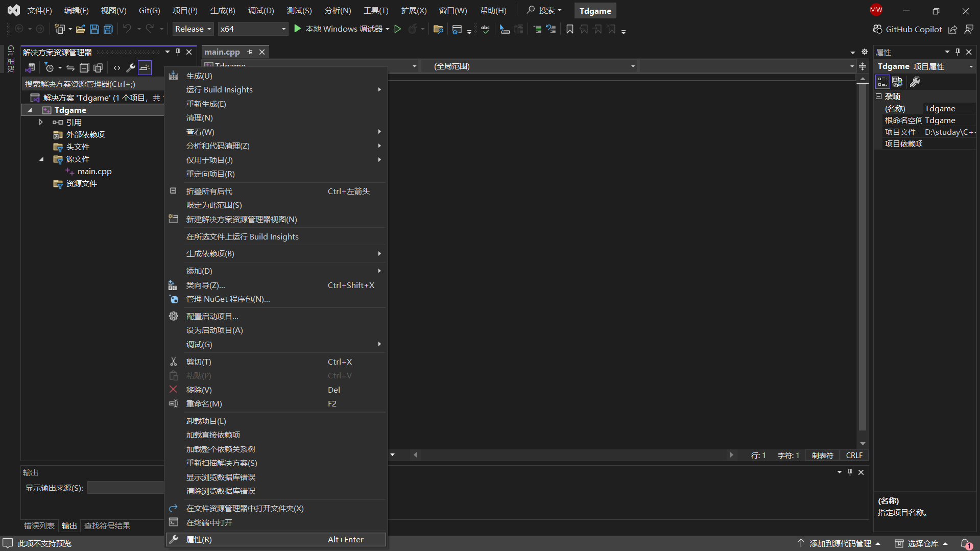This screenshot has width=980, height=551.
Task: Click the notifications bell in the status bar
Action: click(966, 543)
